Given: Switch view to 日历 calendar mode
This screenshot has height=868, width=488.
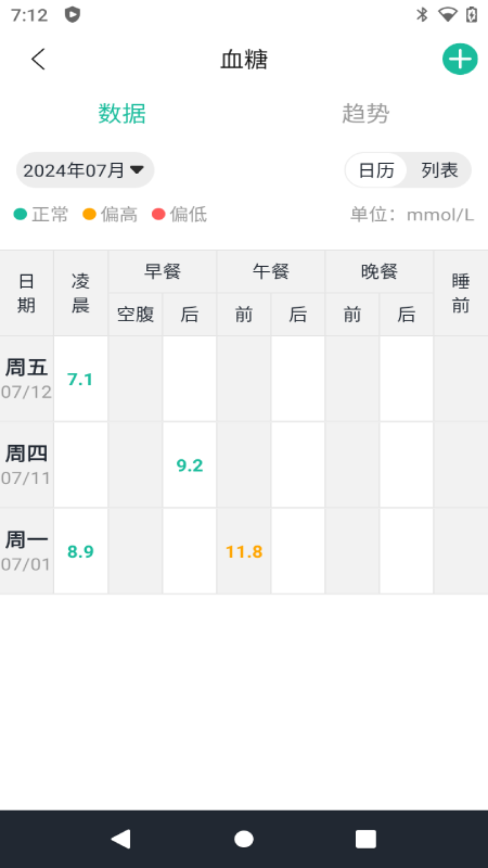Looking at the screenshot, I should tap(376, 170).
